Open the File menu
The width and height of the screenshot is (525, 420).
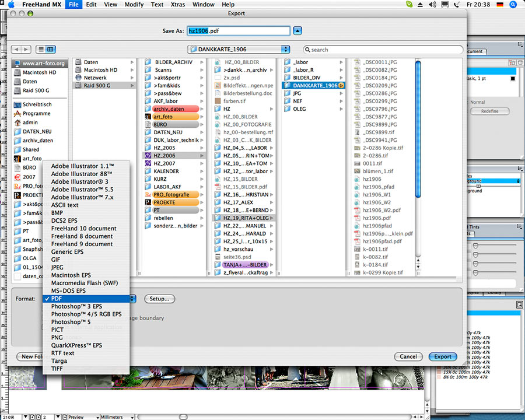click(x=73, y=4)
